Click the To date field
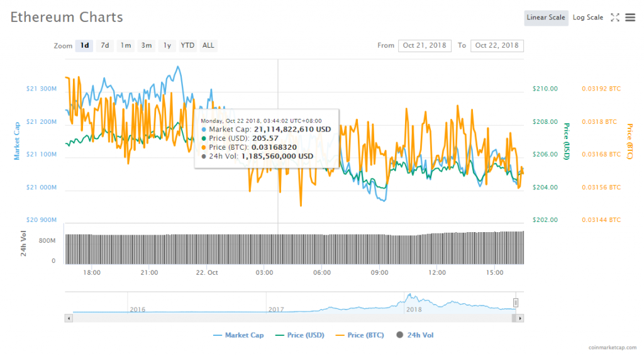The height and width of the screenshot is (356, 644). pyautogui.click(x=497, y=45)
